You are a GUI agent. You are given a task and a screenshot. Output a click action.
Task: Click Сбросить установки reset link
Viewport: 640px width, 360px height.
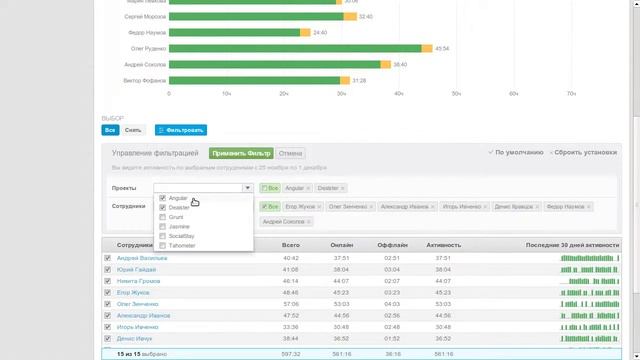(x=586, y=152)
